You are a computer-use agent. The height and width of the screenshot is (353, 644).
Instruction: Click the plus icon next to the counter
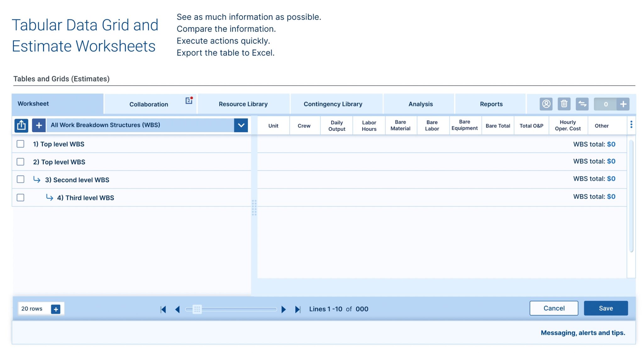[623, 104]
